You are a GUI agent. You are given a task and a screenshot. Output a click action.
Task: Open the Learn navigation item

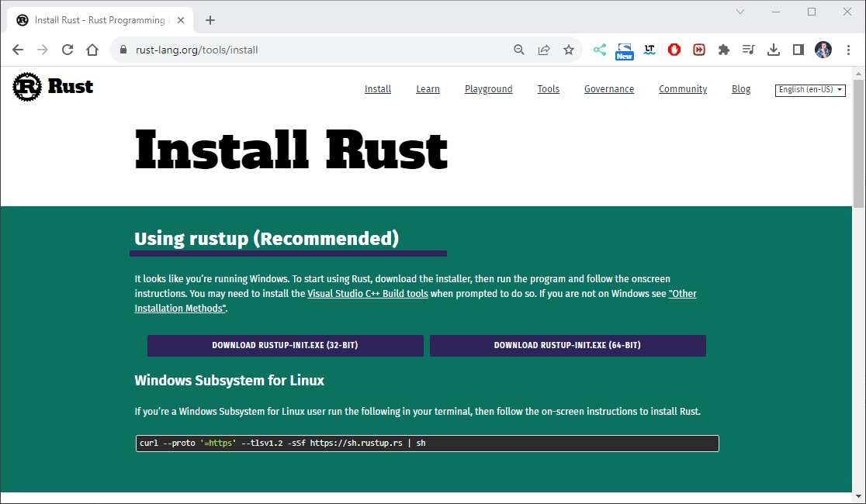pyautogui.click(x=428, y=89)
